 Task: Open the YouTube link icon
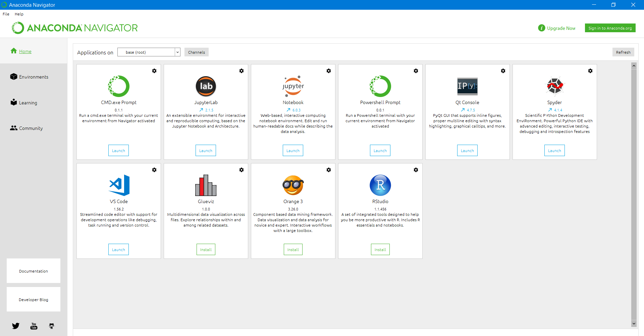pyautogui.click(x=34, y=326)
